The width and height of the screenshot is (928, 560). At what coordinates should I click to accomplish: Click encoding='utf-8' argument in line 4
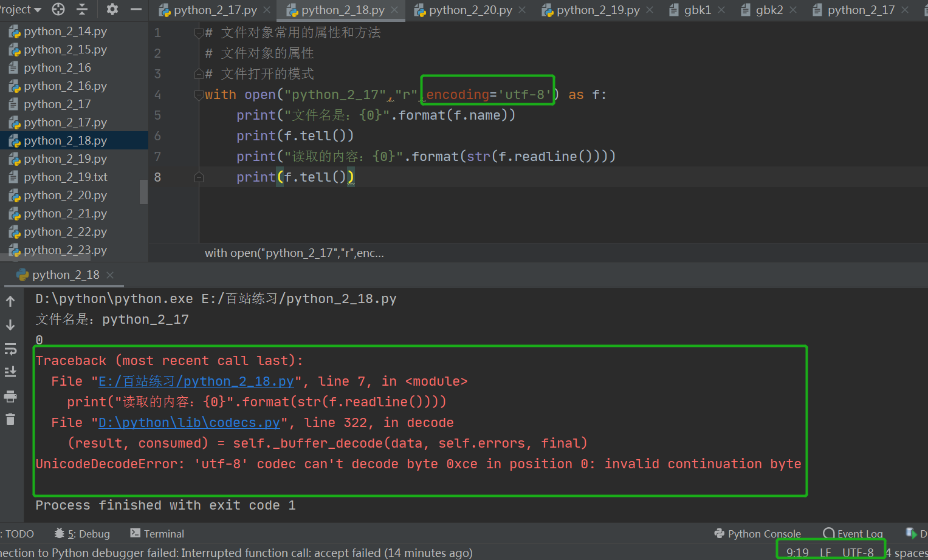point(489,95)
